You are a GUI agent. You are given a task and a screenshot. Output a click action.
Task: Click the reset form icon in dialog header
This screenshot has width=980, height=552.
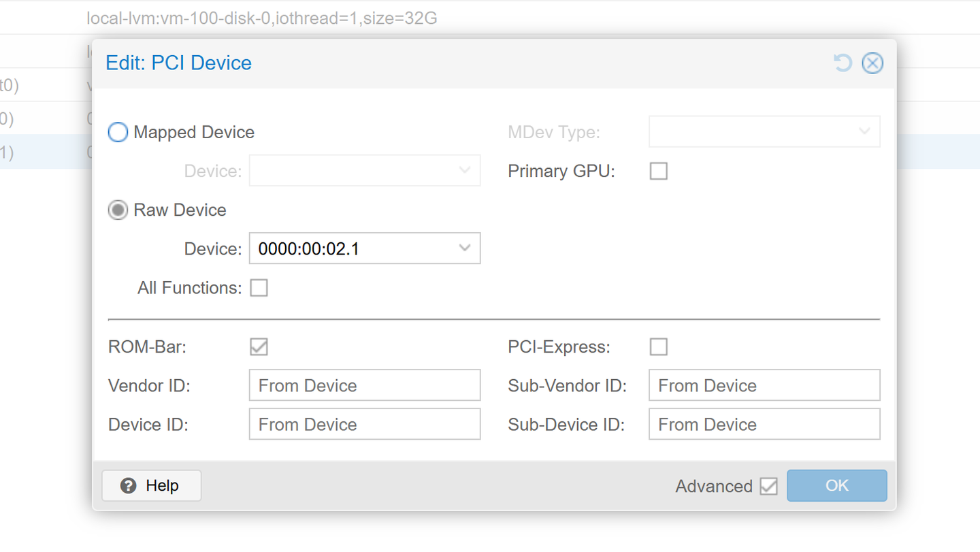(x=843, y=63)
